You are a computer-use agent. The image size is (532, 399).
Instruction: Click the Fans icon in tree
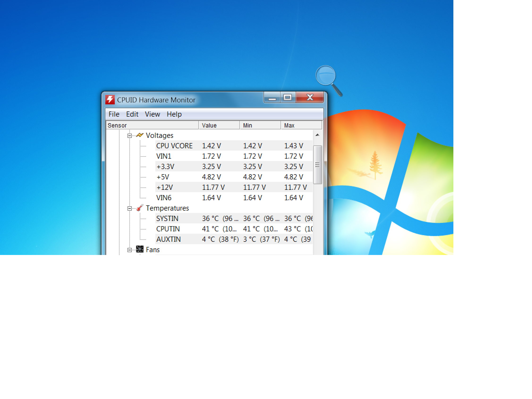click(140, 249)
